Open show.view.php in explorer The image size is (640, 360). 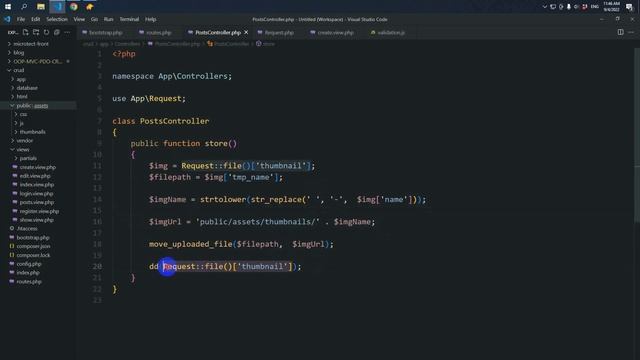[x=36, y=220]
